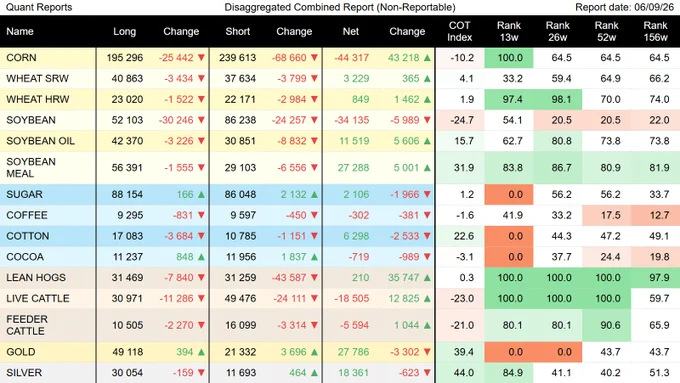Screen dimensions: 680x383
Task: Select the Short column header
Action: (x=238, y=32)
